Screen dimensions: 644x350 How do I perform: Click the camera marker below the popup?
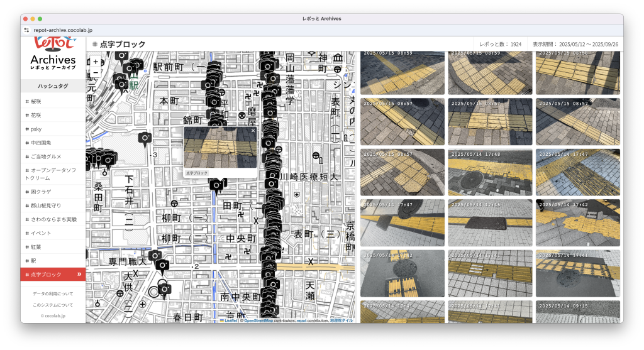pyautogui.click(x=218, y=185)
